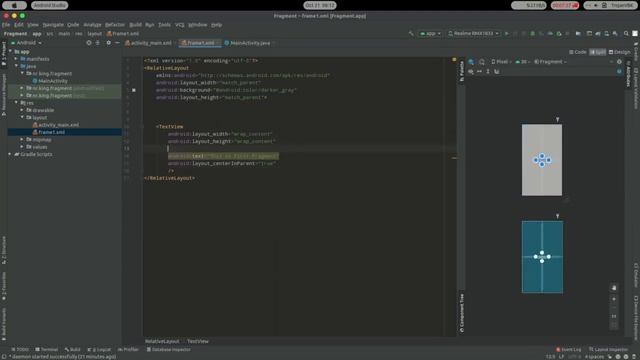Image resolution: width=640 pixels, height=360 pixels.
Task: Switch to the MainActivity.java editor tab
Action: (x=249, y=43)
